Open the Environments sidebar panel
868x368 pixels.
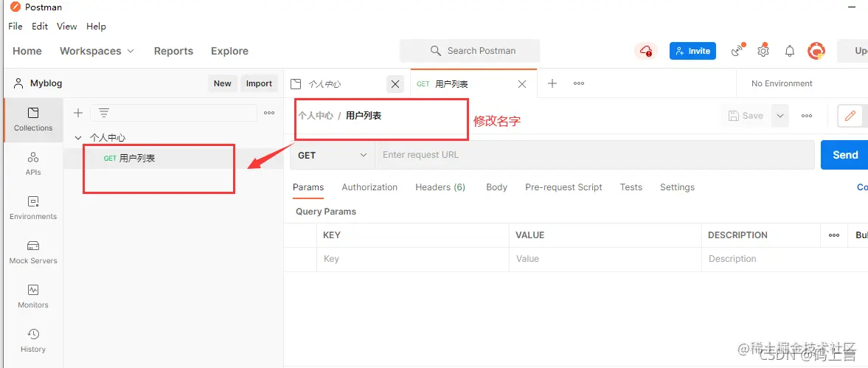point(33,208)
